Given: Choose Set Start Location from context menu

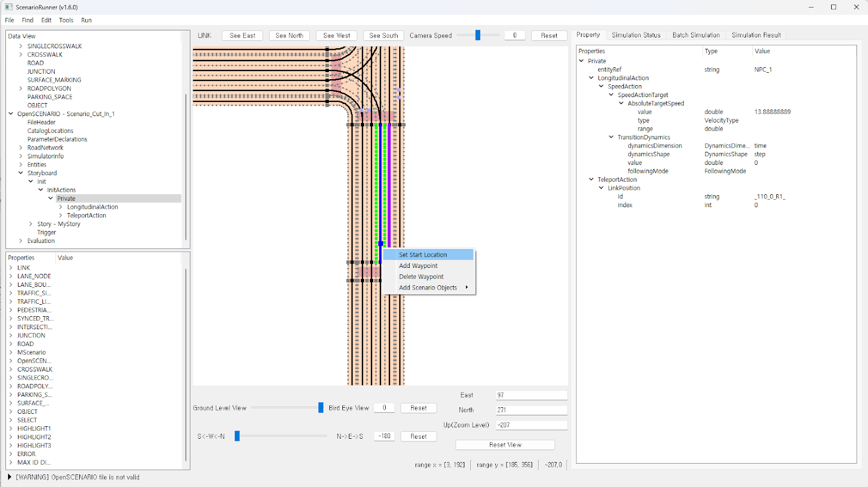Looking at the screenshot, I should pos(423,255).
